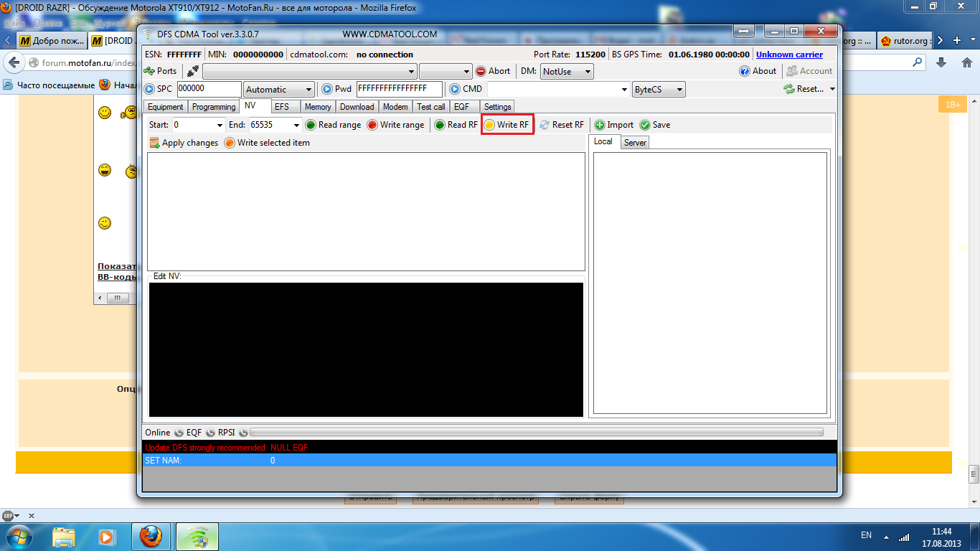Switch to the Equipment tab
The width and height of the screenshot is (980, 551).
166,107
